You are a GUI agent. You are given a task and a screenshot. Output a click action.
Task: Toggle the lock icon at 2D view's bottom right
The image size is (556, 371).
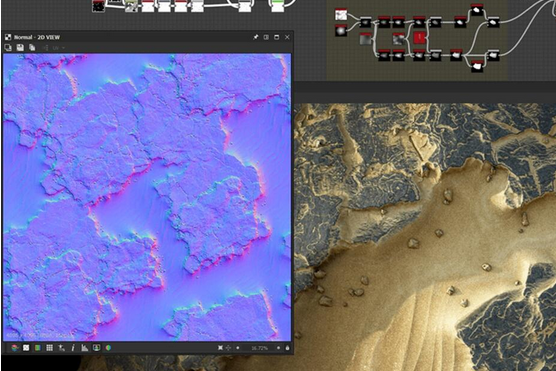coord(287,348)
